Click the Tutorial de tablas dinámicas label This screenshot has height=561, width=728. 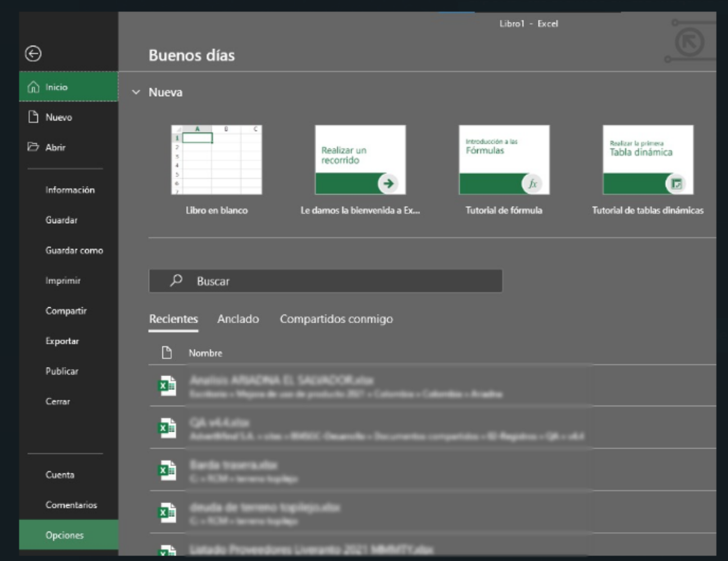[648, 210]
